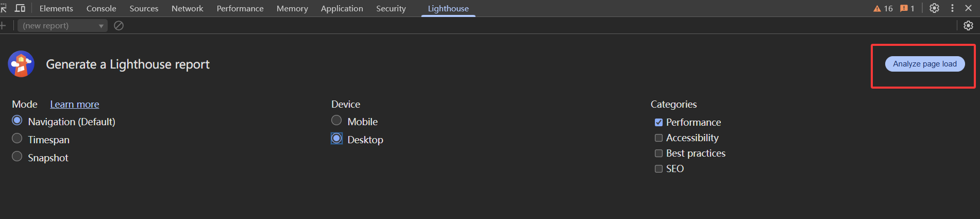Select the Snapshot mode radio button
Screen dimensions: 980x219
pyautogui.click(x=17, y=157)
